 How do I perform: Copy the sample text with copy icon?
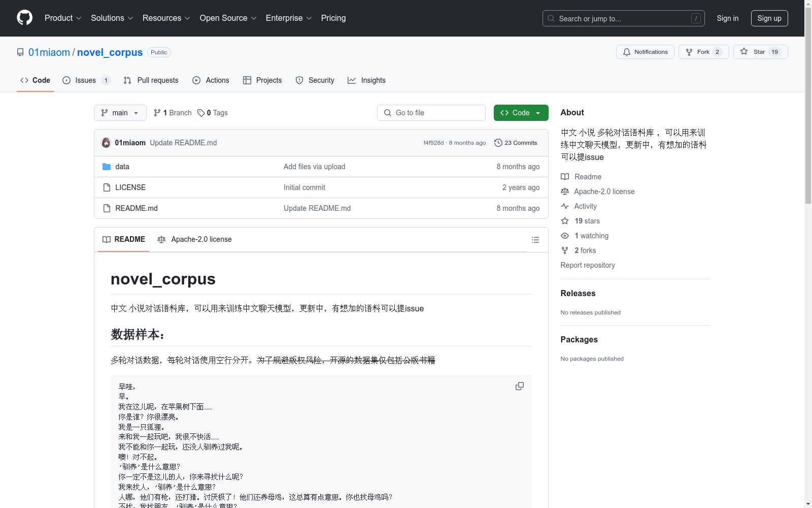click(x=519, y=386)
